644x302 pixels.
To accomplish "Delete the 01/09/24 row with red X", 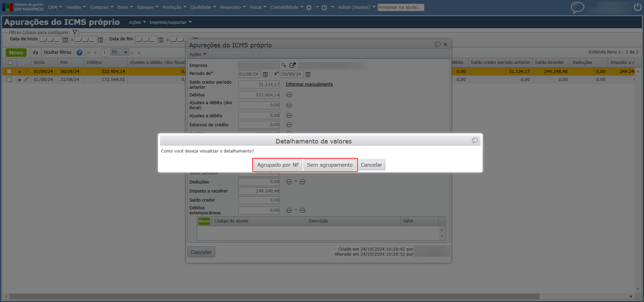I will [x=19, y=72].
